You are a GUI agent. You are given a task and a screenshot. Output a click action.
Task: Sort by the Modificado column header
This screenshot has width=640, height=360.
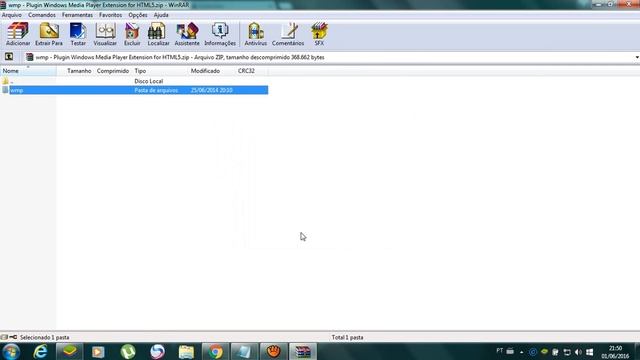[212, 71]
